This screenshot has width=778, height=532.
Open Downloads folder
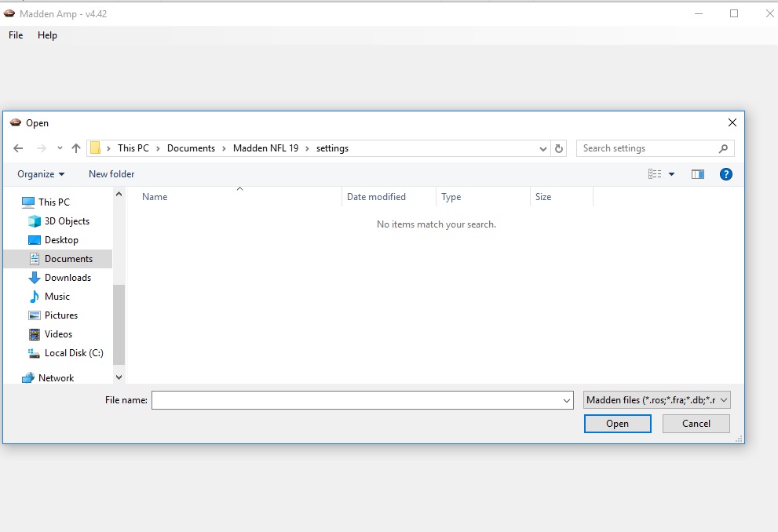click(x=68, y=278)
